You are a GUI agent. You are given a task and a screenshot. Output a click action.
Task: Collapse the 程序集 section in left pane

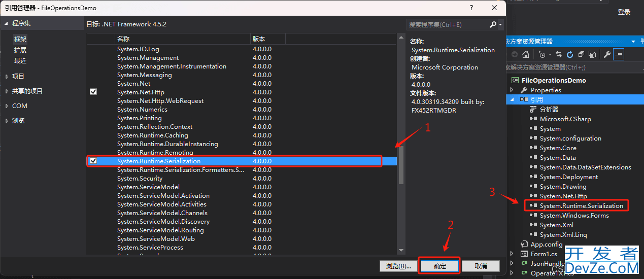click(x=6, y=23)
